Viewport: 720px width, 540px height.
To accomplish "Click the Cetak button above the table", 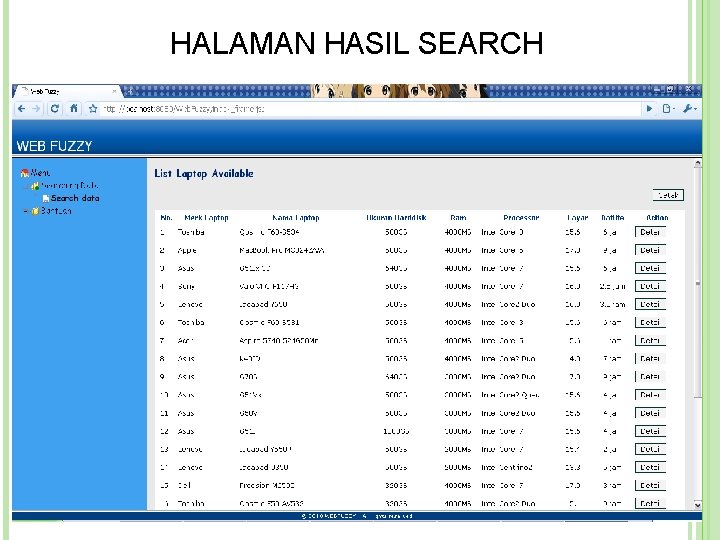I will click(x=668, y=195).
